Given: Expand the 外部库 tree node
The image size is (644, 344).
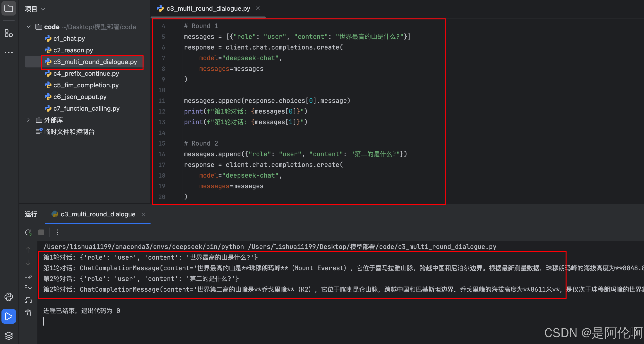Looking at the screenshot, I should tap(29, 120).
